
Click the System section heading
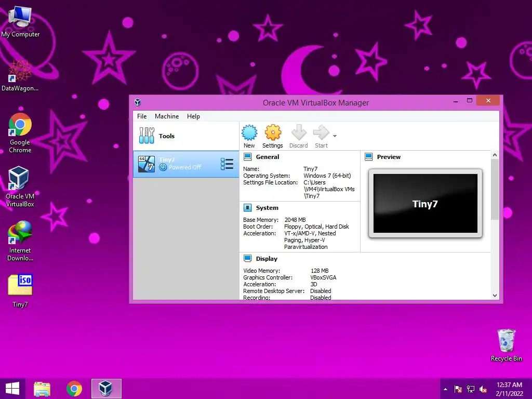(267, 208)
